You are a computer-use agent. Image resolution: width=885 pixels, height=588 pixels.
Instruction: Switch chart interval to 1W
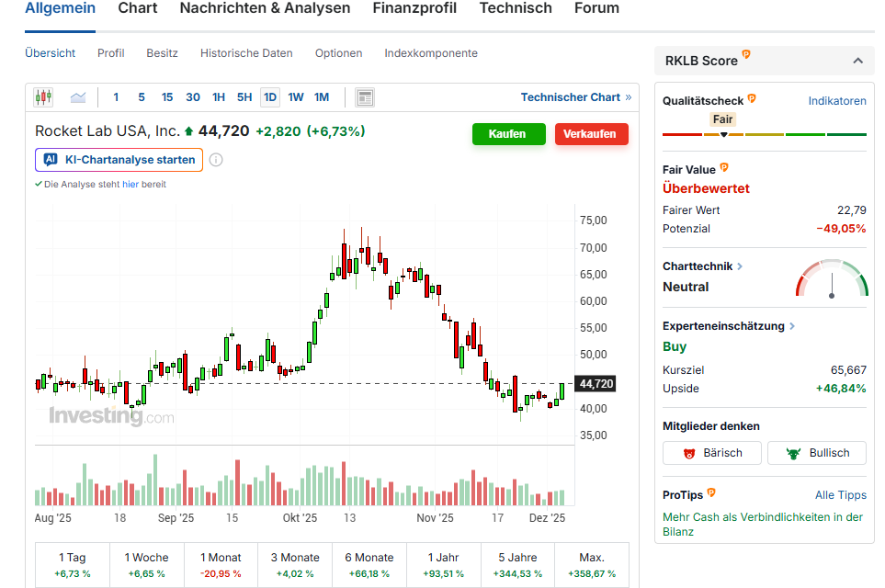(295, 97)
